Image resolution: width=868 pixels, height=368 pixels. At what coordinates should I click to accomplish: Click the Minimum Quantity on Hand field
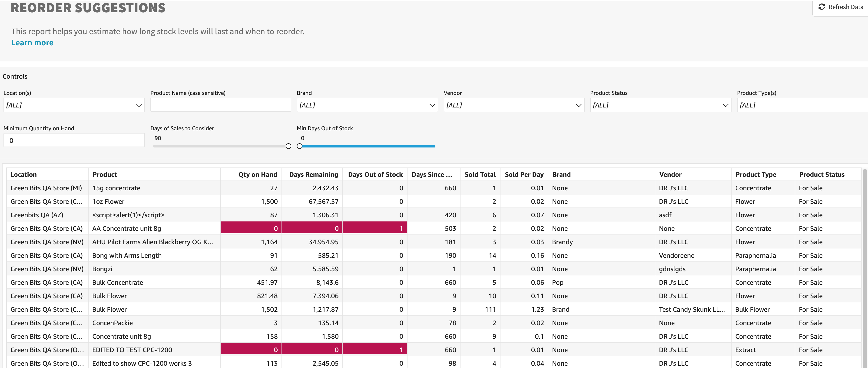point(74,140)
